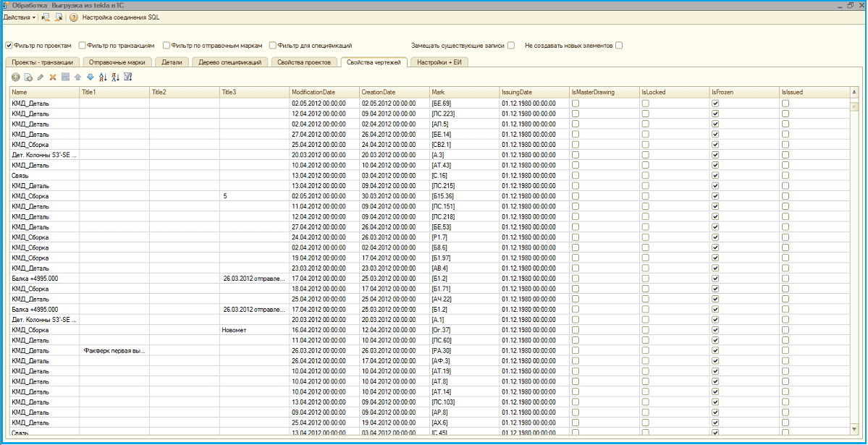Screen dimensions: 868x445
Task: Enable Фильтр по транзакциям checkbox
Action: pyautogui.click(x=83, y=46)
